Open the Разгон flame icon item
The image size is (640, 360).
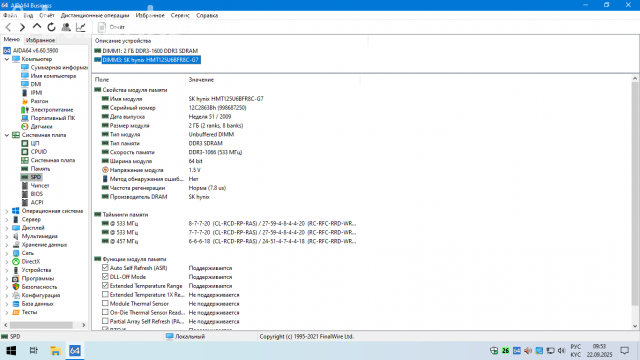click(25, 101)
